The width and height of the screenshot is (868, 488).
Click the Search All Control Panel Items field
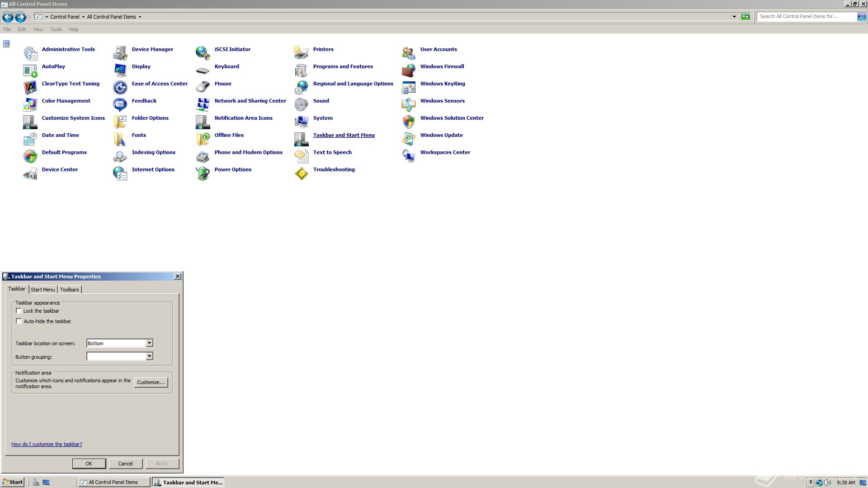(x=807, y=17)
